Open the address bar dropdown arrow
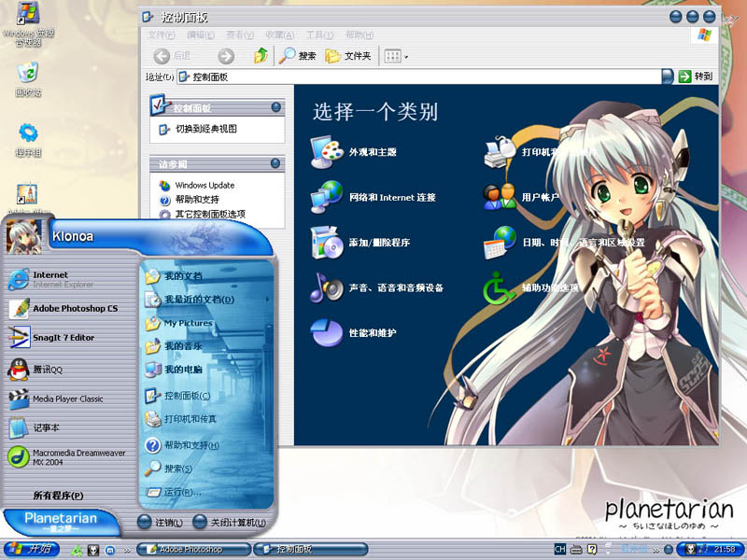Image resolution: width=747 pixels, height=560 pixels. [x=668, y=77]
